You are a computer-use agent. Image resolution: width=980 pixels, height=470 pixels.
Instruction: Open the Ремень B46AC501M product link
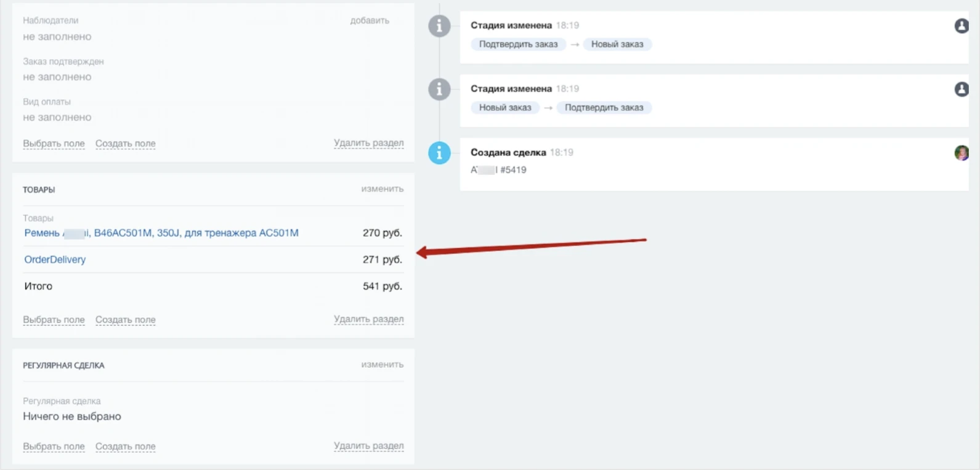click(x=161, y=233)
